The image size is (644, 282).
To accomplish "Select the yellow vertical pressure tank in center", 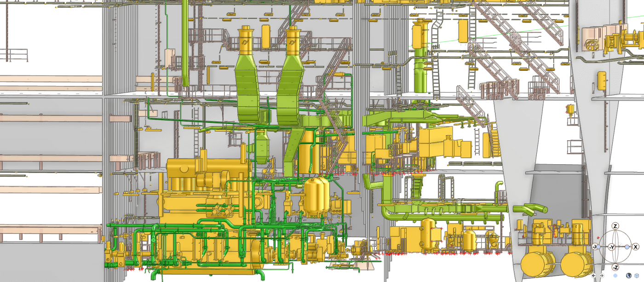I will click(x=316, y=196).
